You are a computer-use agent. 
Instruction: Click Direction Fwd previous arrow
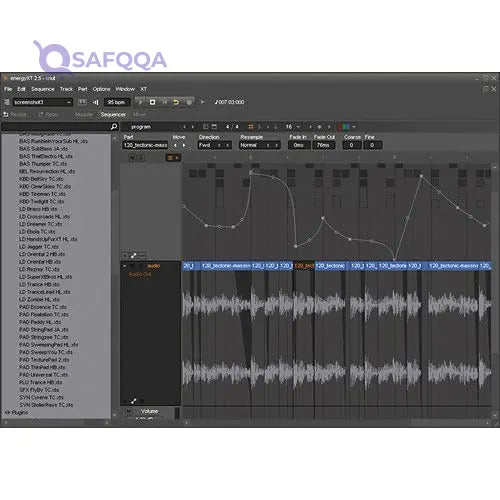(219, 145)
